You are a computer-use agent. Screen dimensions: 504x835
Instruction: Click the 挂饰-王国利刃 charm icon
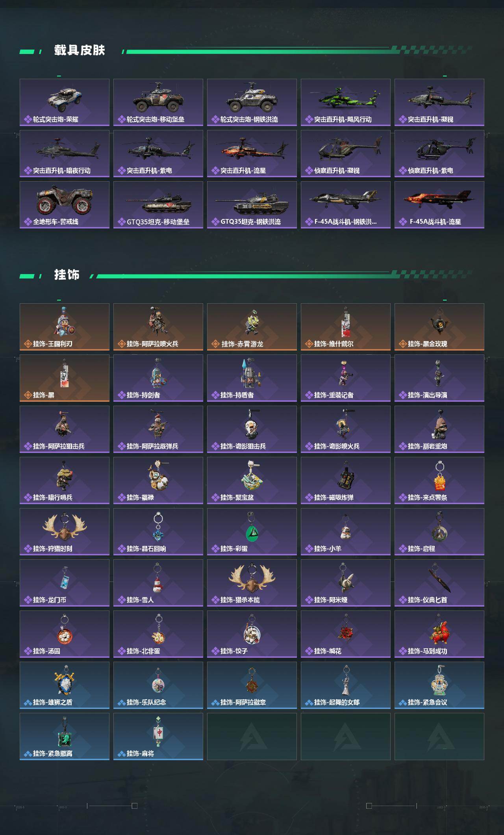65,327
